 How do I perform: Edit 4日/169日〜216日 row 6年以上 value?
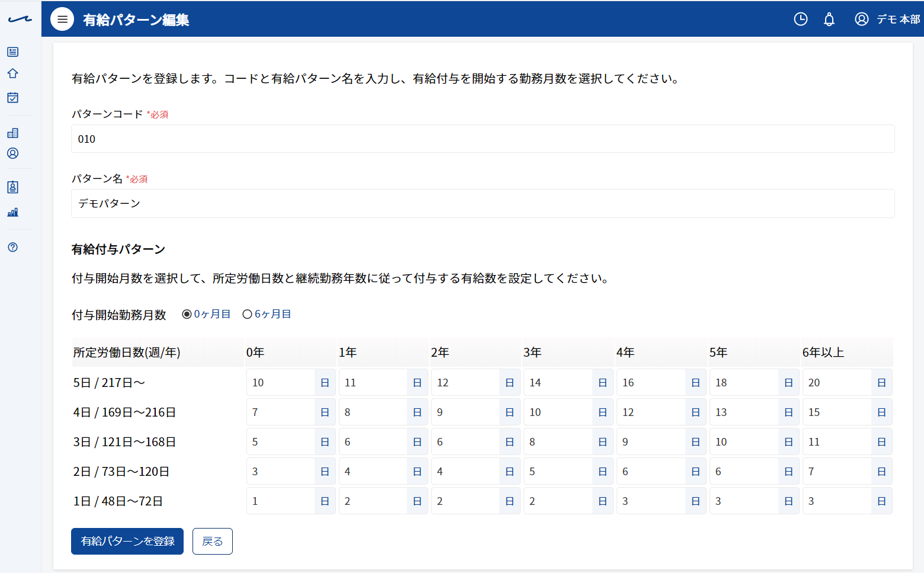[837, 412]
